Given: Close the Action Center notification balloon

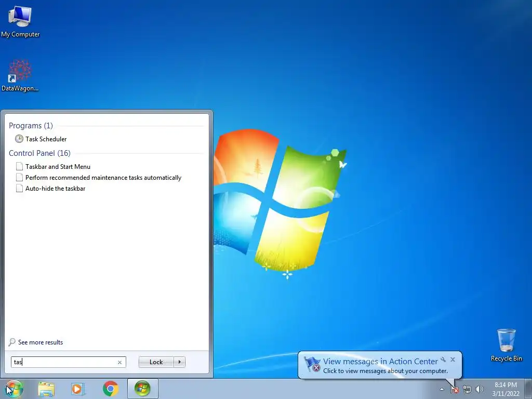Looking at the screenshot, I should click(453, 360).
